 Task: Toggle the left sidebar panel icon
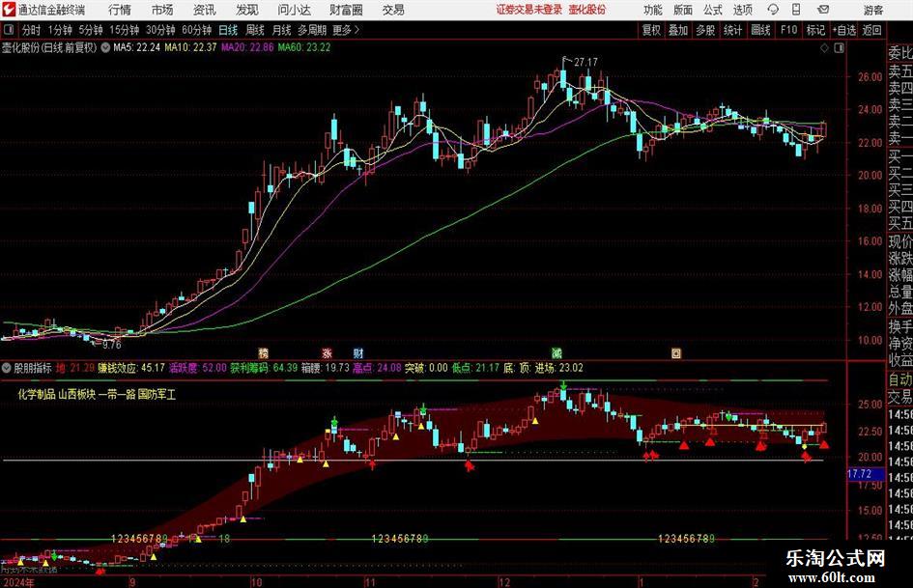click(x=9, y=30)
